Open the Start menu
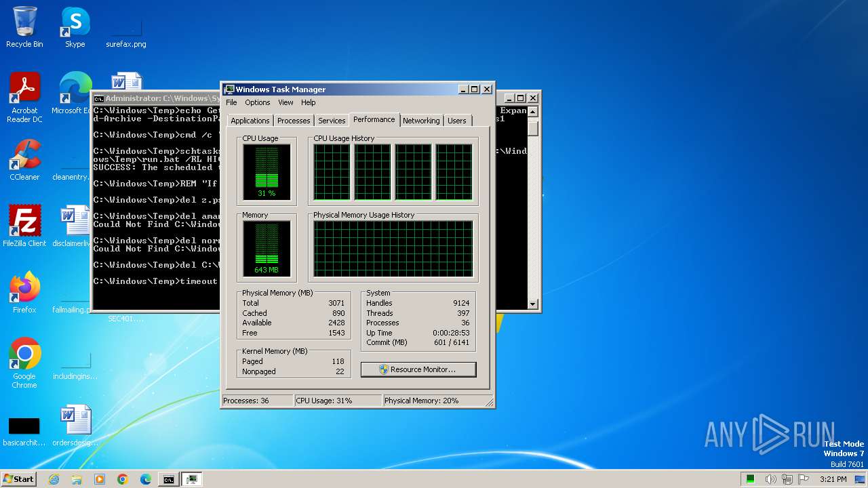This screenshot has height=488, width=868. tap(18, 479)
